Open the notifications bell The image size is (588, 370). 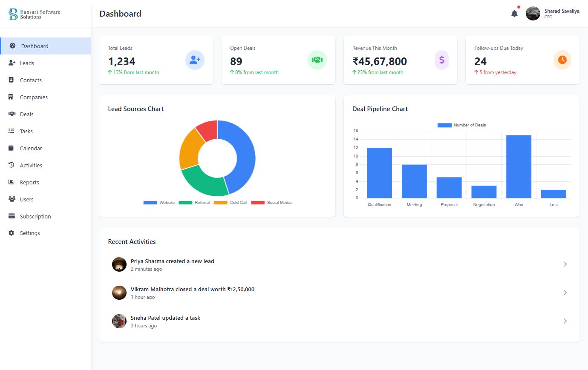(x=514, y=13)
